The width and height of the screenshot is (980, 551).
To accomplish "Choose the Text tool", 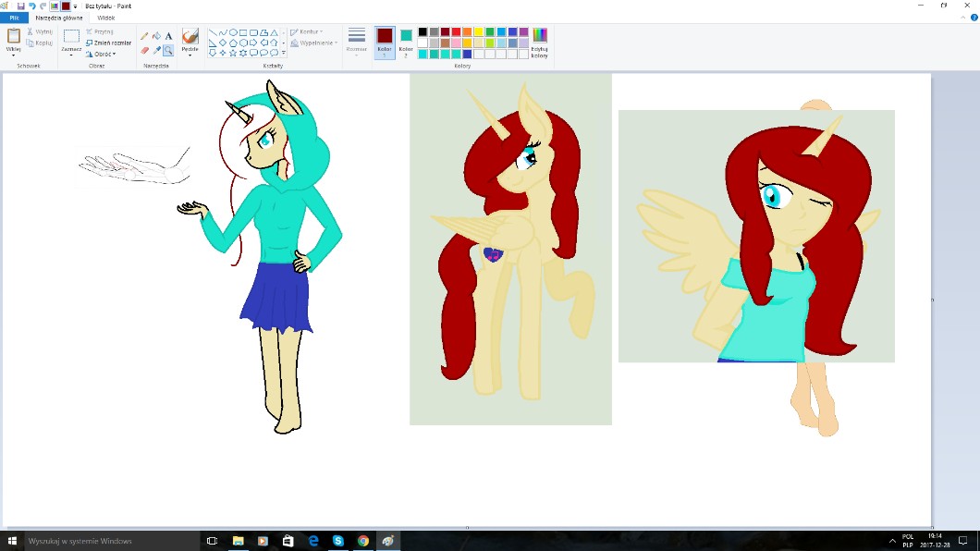I will point(168,36).
